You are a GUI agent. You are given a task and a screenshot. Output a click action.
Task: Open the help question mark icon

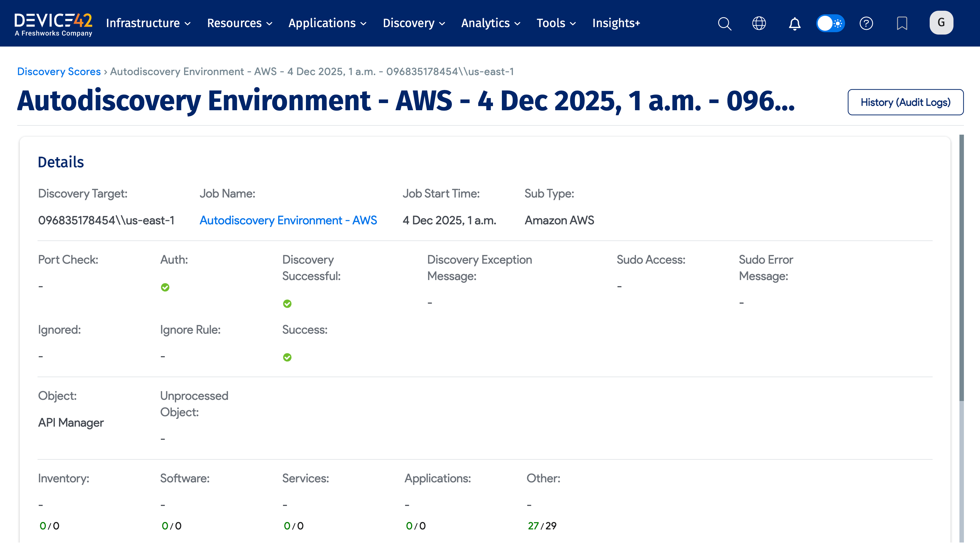click(866, 23)
